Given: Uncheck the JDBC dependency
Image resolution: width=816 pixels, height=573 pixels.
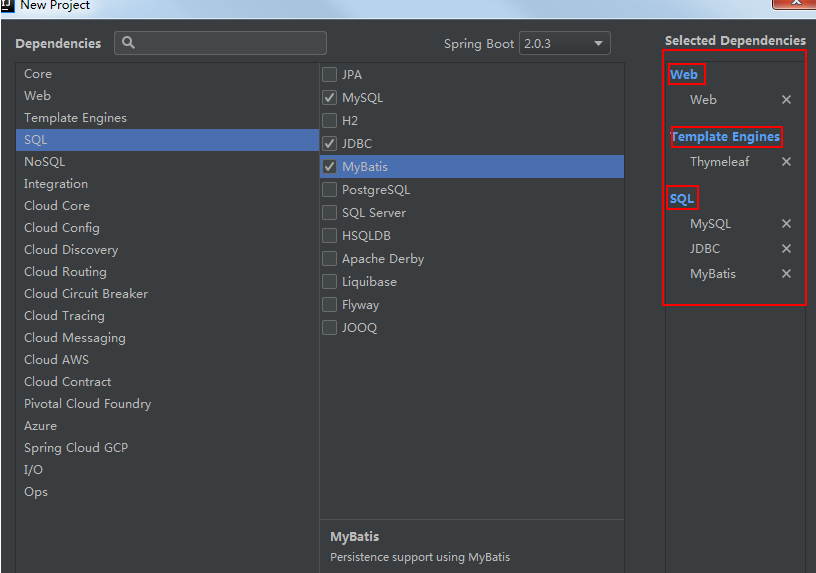Looking at the screenshot, I should (329, 143).
